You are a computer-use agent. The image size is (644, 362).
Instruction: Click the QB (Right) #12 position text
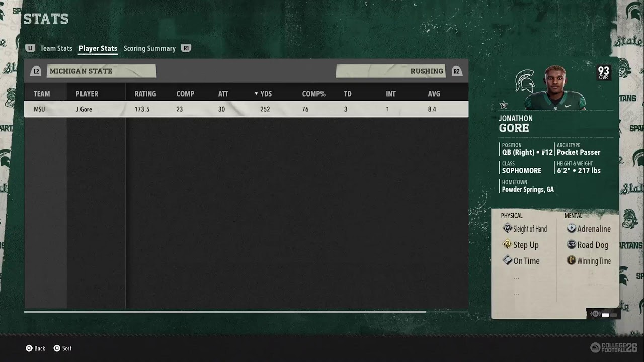pyautogui.click(x=527, y=152)
